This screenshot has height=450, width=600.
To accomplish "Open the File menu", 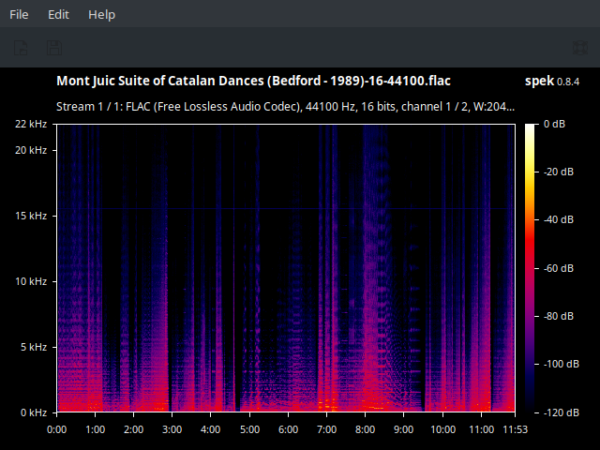I will 19,15.
